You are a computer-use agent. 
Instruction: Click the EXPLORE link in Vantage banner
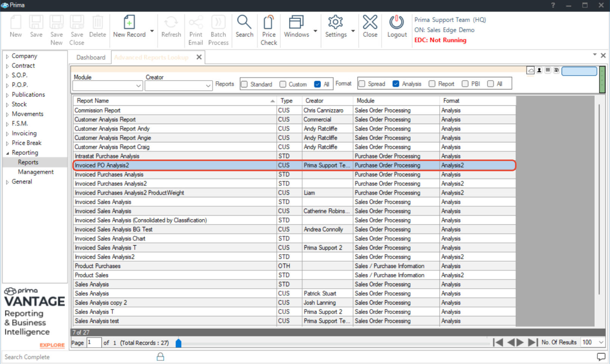click(x=52, y=345)
